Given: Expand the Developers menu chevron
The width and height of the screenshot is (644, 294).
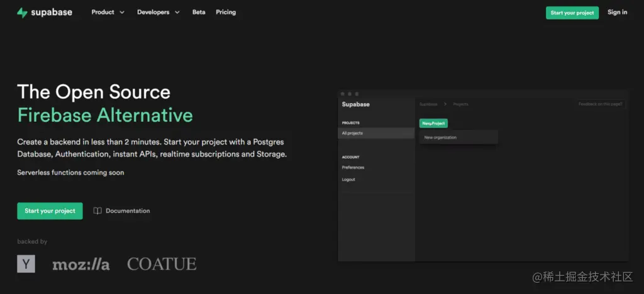Looking at the screenshot, I should click(177, 13).
